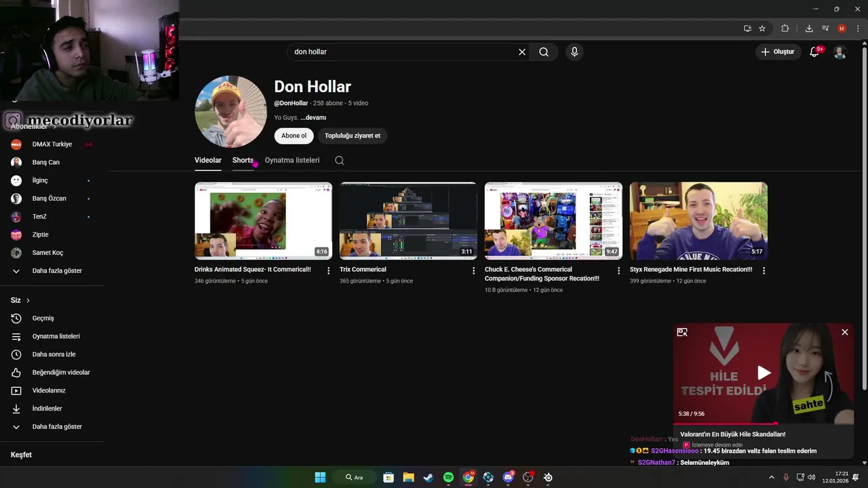Open the Chrome profile M avatar
868x488 pixels.
[842, 28]
